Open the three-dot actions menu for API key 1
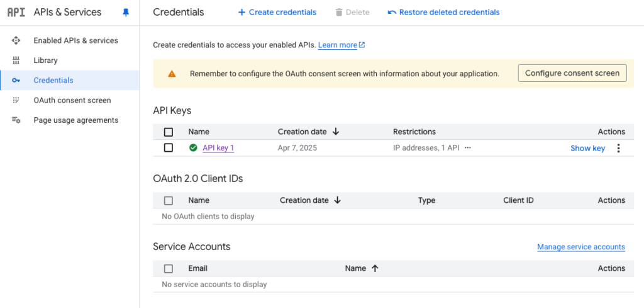This screenshot has height=308, width=644. point(619,148)
